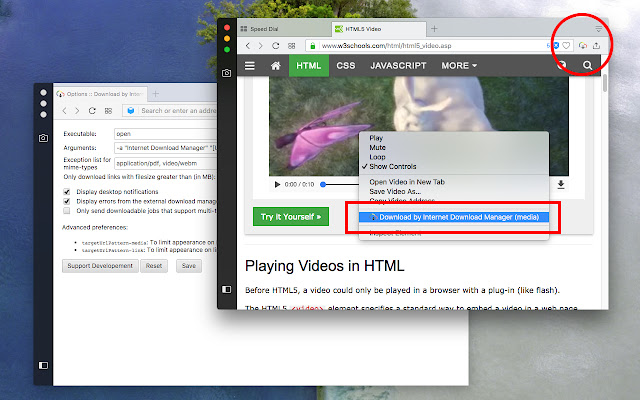
Task: Click the heart bookmark icon in address bar
Action: (566, 46)
